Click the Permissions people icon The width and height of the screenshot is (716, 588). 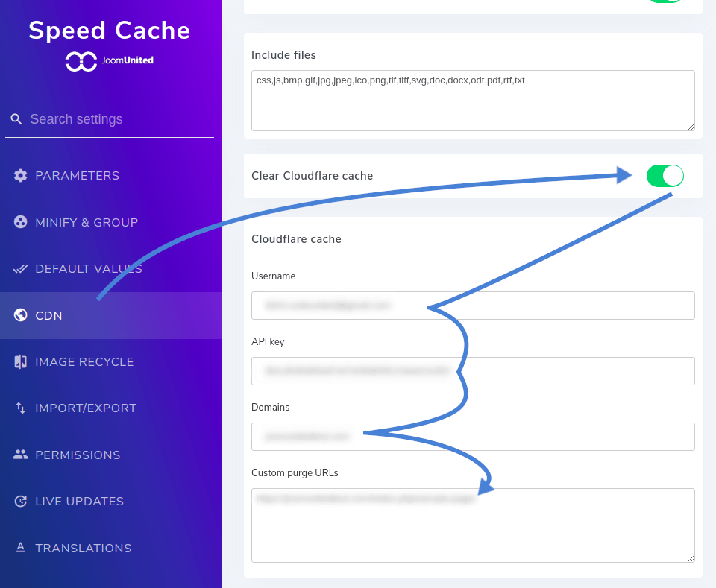(x=21, y=455)
